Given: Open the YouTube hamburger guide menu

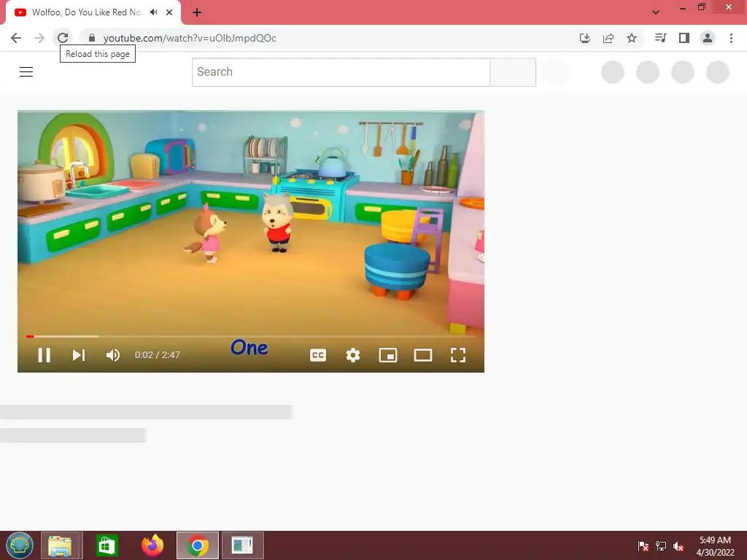Looking at the screenshot, I should 26,72.
